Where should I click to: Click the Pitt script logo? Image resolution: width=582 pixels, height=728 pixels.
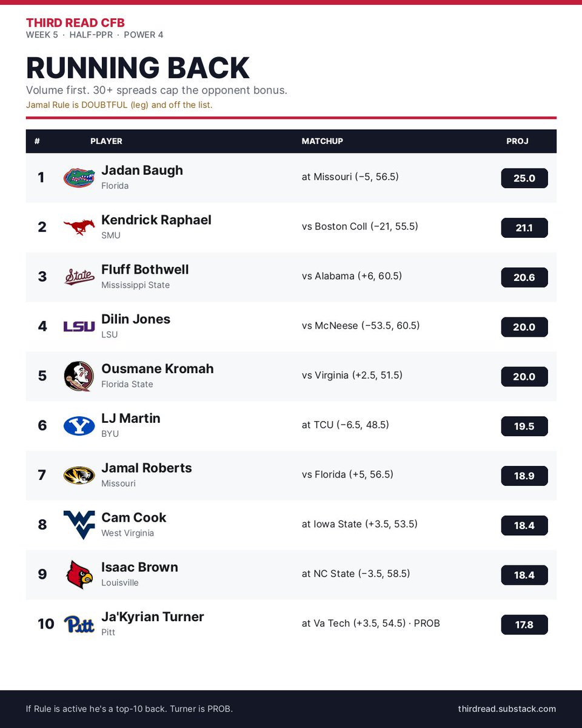(x=79, y=624)
